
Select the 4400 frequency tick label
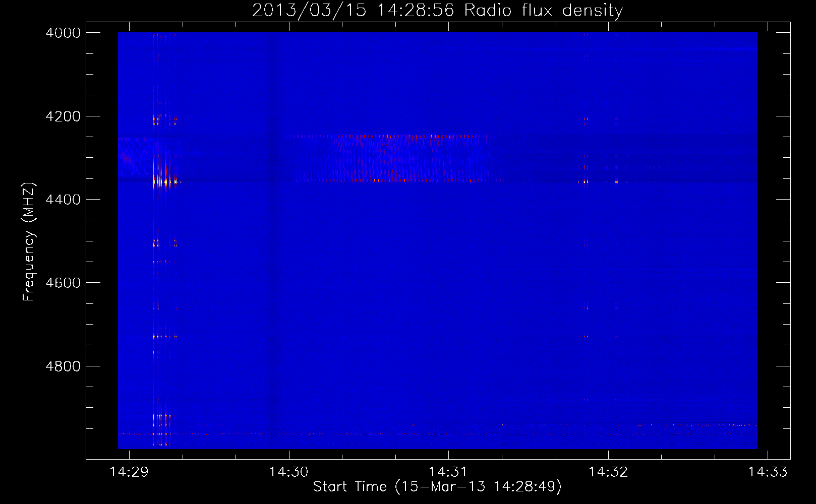click(63, 200)
